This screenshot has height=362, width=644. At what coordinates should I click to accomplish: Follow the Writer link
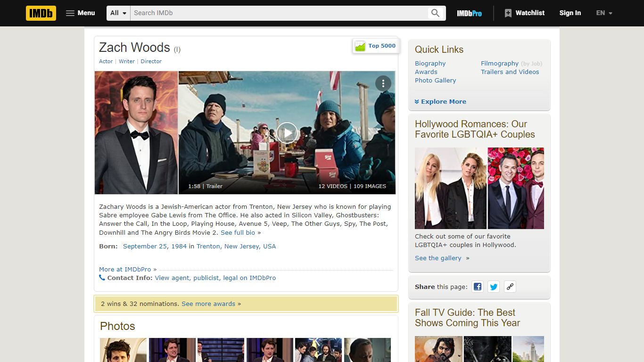(x=127, y=61)
